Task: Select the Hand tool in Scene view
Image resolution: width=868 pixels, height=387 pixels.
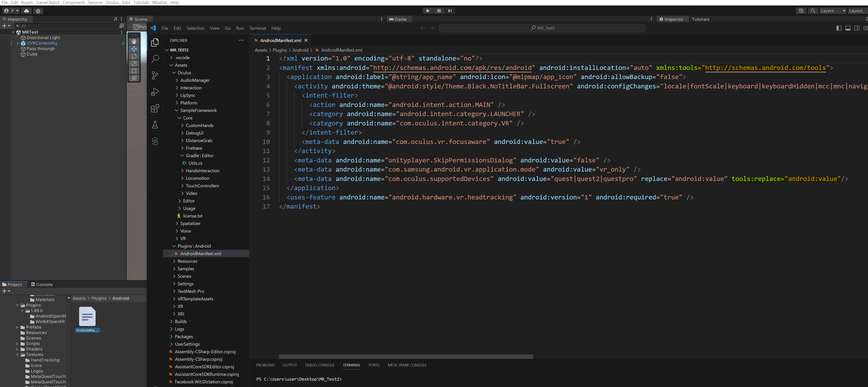Action: 134,41
